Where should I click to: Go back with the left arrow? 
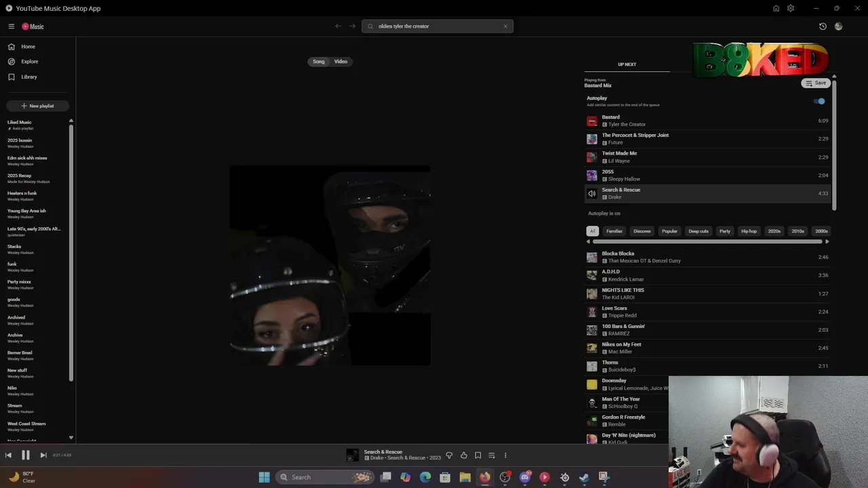click(x=338, y=26)
